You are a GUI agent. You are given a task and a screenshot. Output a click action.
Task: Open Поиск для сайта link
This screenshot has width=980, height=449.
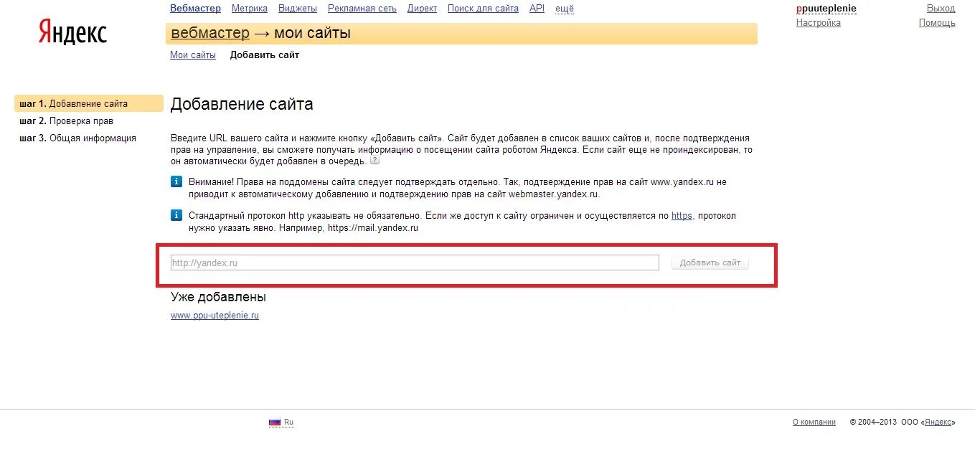[x=483, y=9]
